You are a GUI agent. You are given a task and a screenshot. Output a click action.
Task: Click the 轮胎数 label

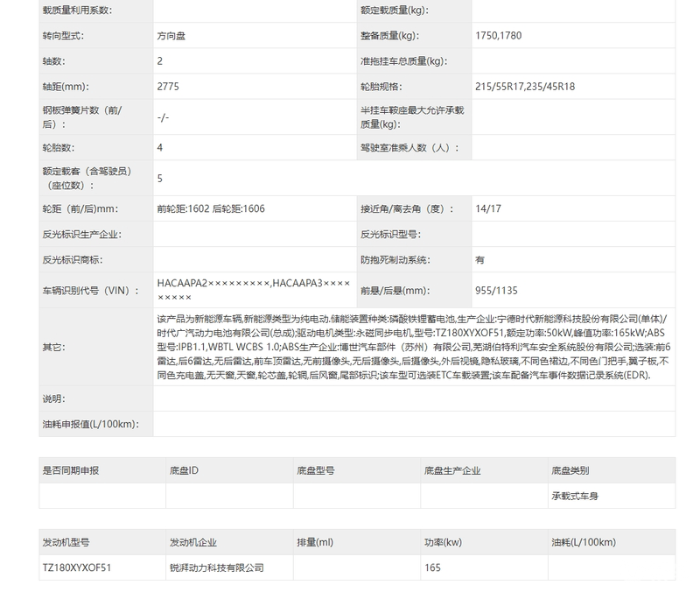pos(59,148)
